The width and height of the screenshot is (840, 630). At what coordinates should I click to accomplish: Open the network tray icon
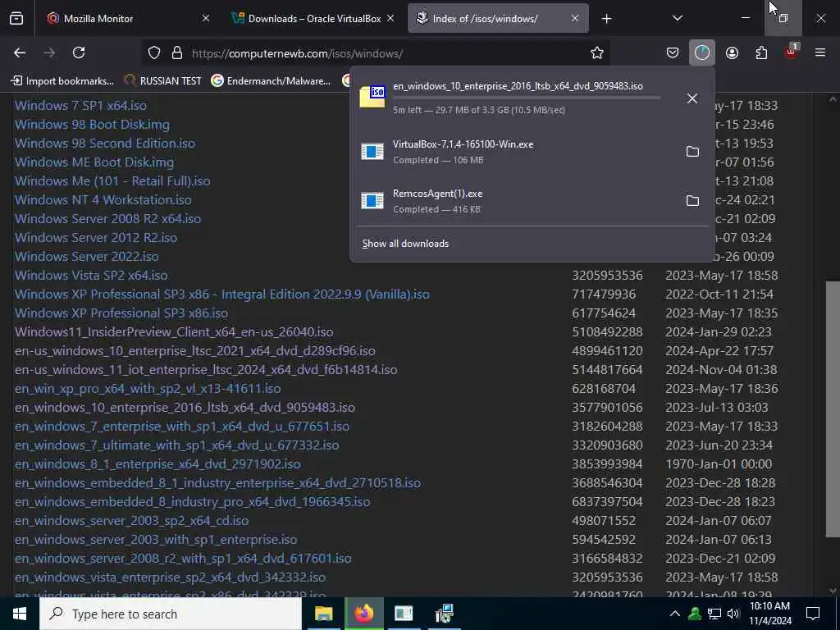[714, 614]
